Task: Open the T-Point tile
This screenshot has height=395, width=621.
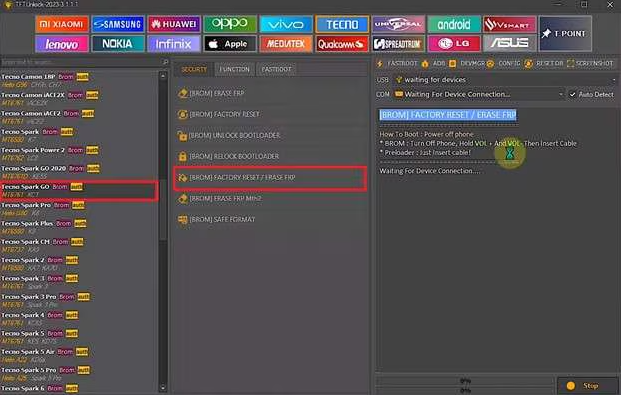Action: [565, 34]
